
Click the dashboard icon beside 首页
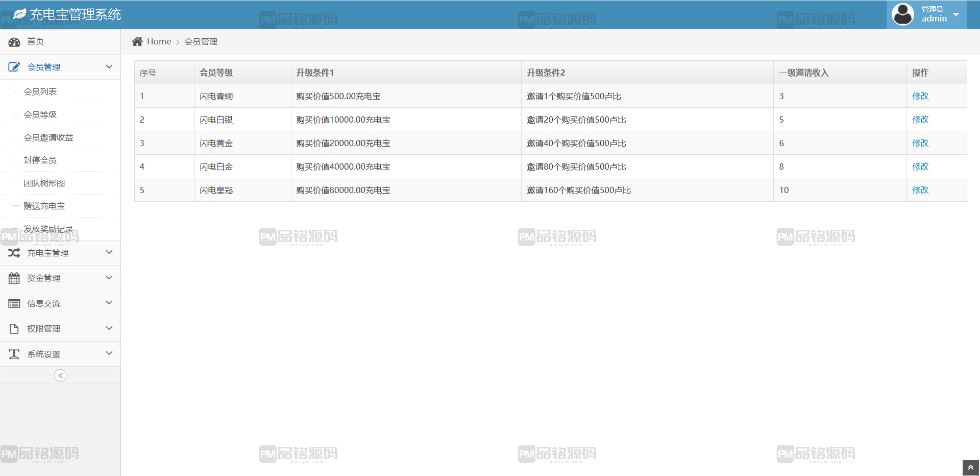[x=14, y=42]
